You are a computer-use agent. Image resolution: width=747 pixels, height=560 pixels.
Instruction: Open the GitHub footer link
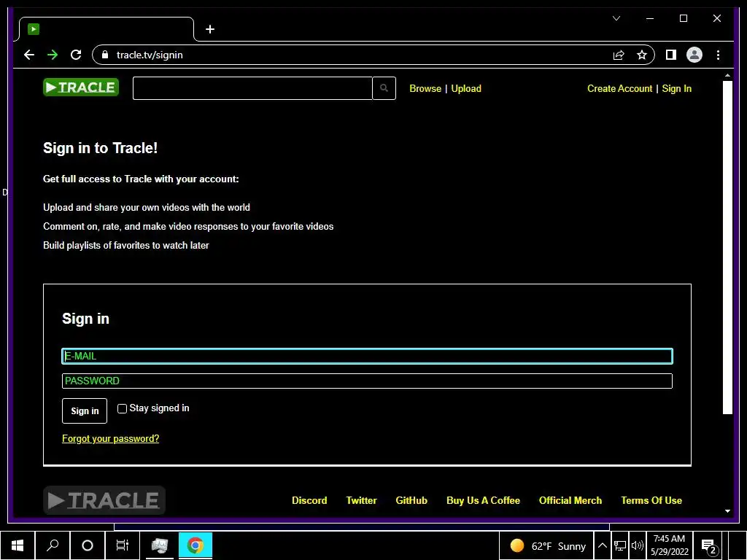pyautogui.click(x=411, y=500)
